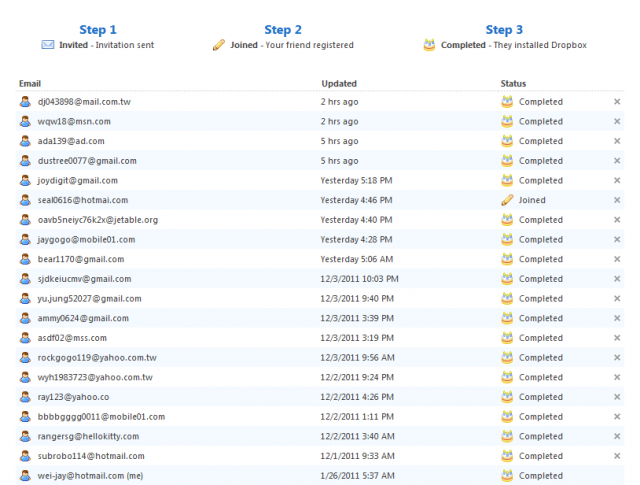Viewport: 640px width, 485px height.
Task: Delete the dustree0077@gmail.com entry
Action: pyautogui.click(x=617, y=161)
